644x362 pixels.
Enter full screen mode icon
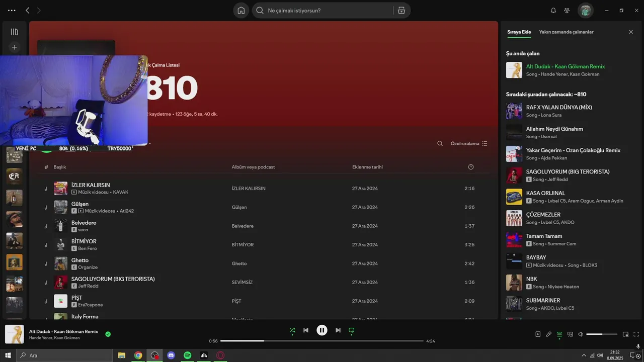coord(636,334)
